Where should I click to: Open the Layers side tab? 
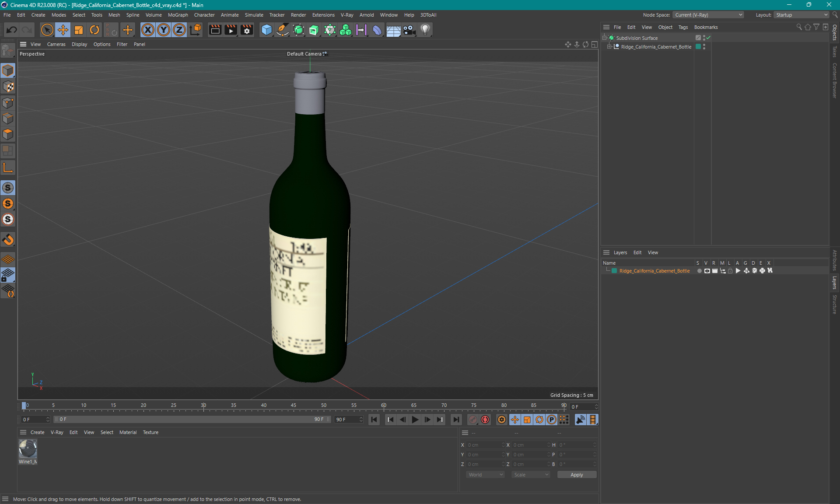[835, 283]
